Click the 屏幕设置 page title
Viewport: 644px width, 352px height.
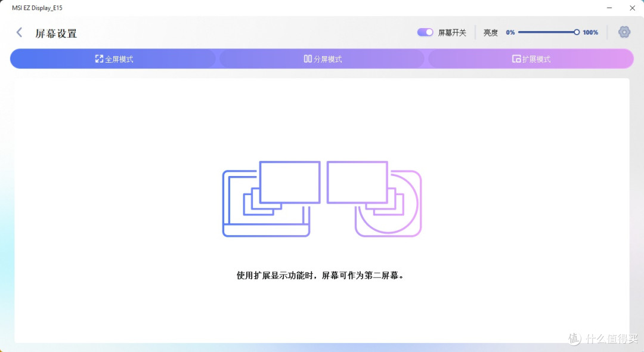[x=56, y=33]
